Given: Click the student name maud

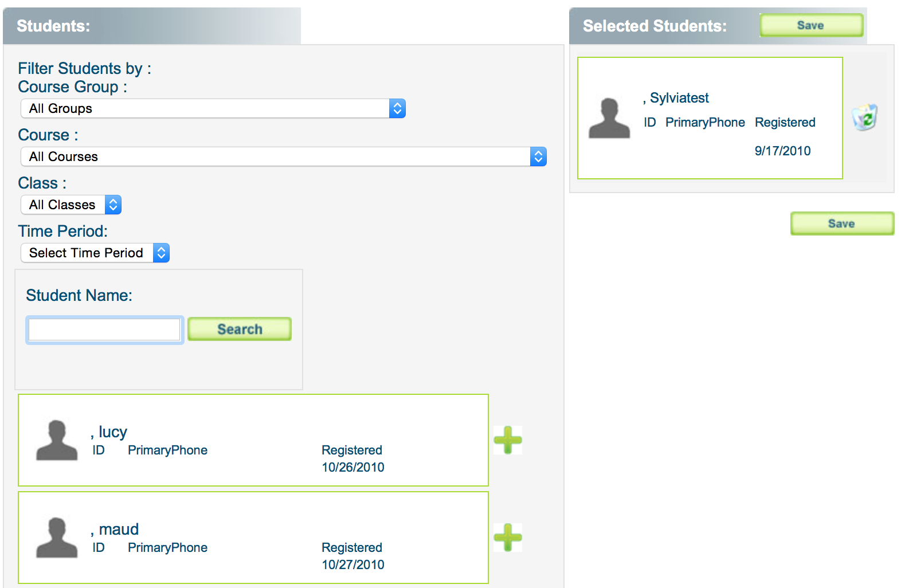Looking at the screenshot, I should click(x=118, y=529).
